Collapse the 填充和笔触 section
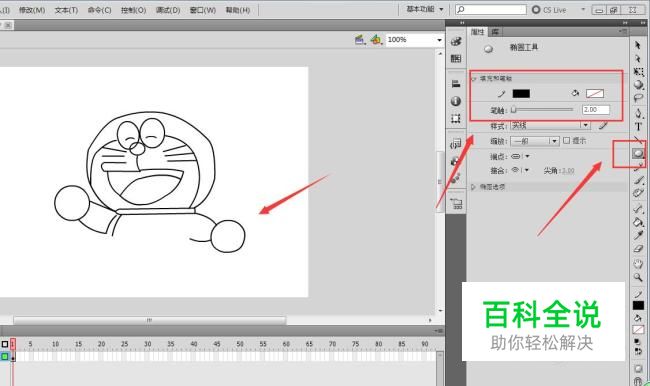650x386 pixels. [x=474, y=78]
